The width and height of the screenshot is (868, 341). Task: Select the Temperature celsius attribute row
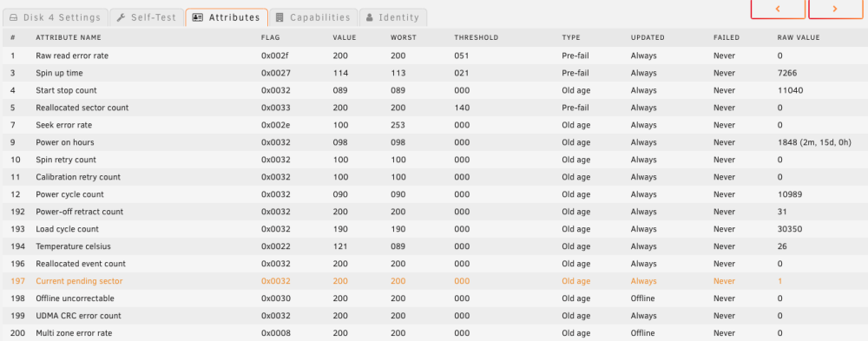434,246
